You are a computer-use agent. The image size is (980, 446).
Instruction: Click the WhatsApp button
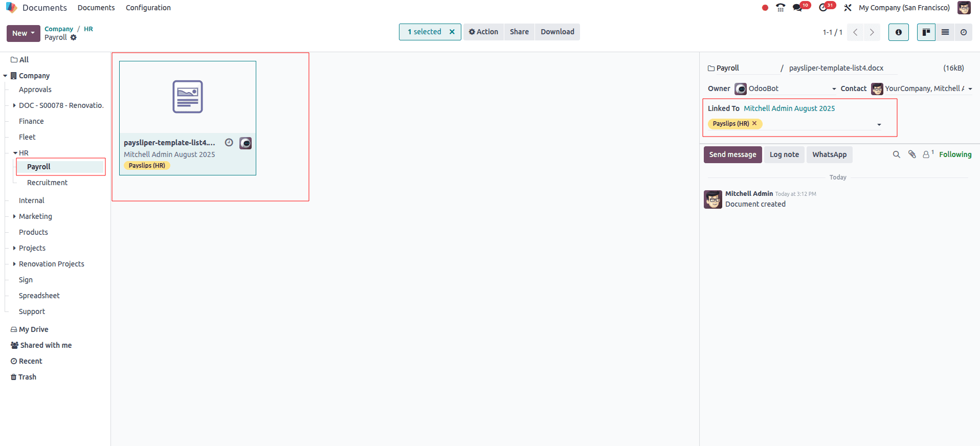[829, 154]
